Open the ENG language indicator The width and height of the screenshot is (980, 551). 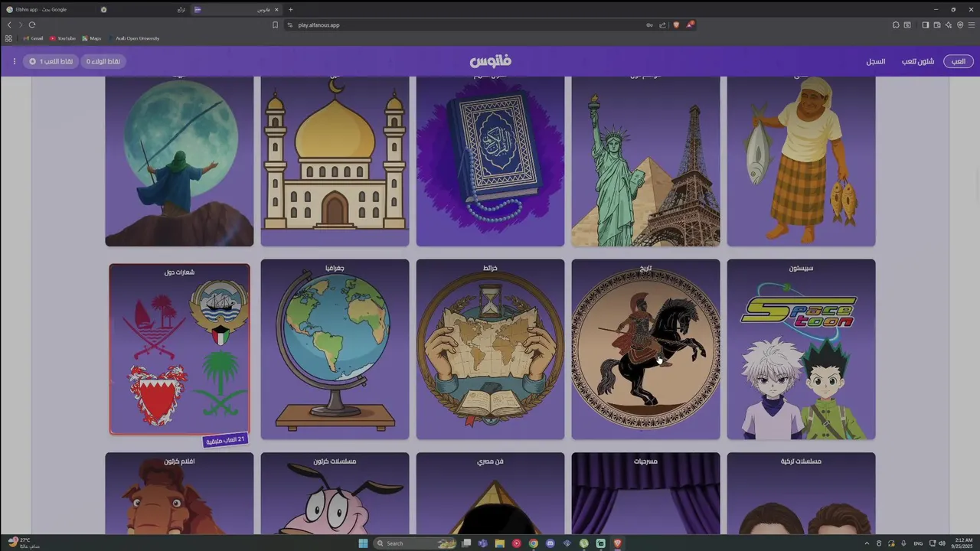[918, 543]
